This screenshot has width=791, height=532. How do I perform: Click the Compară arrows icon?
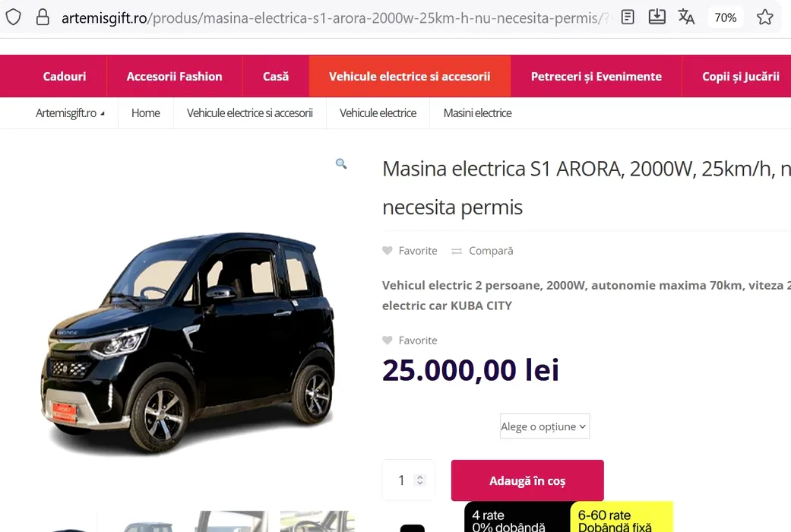[x=457, y=251]
